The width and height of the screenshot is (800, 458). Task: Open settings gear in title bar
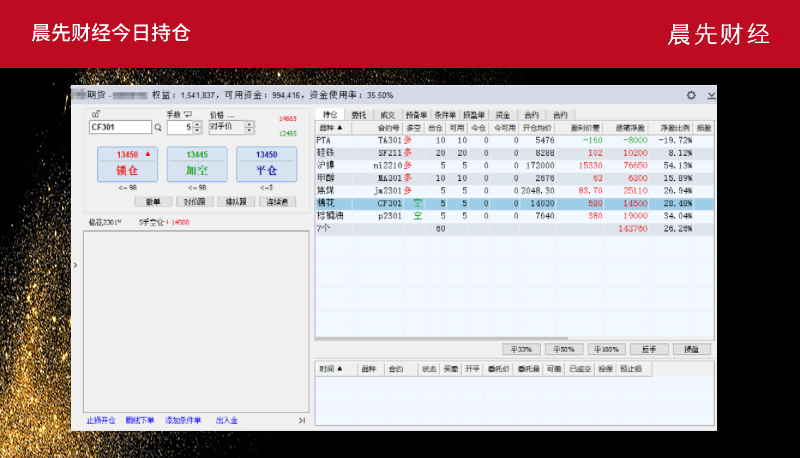(691, 95)
